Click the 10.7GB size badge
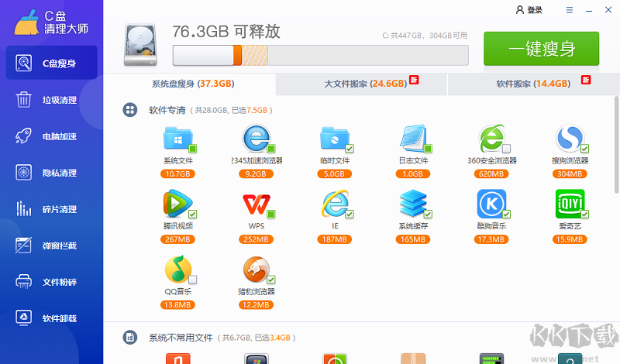The width and height of the screenshot is (620, 364). 177,174
